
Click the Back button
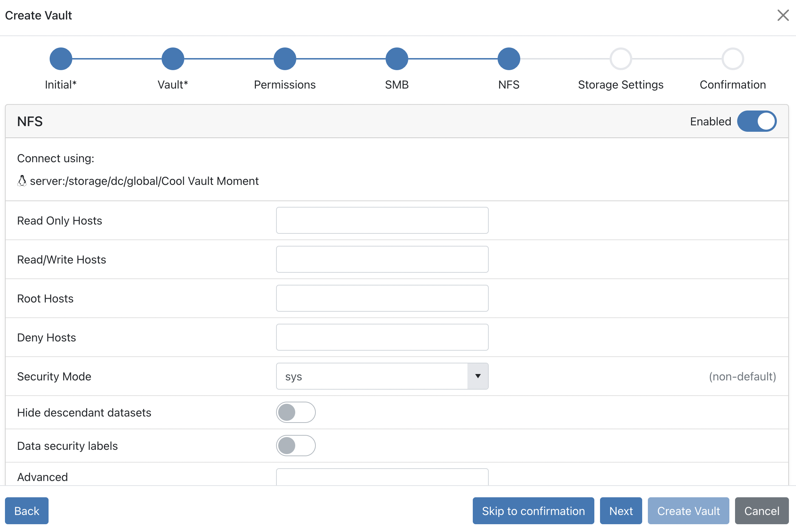click(x=27, y=511)
